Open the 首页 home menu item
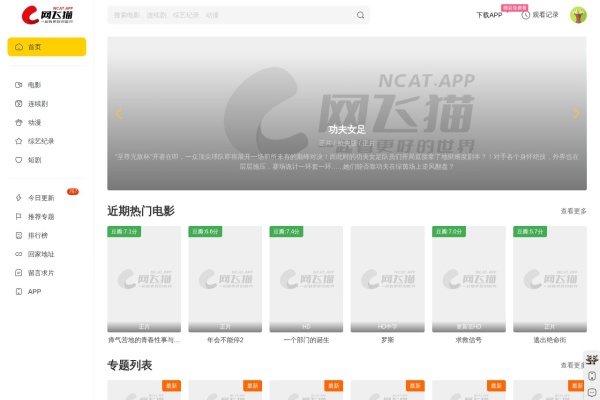 (x=47, y=47)
